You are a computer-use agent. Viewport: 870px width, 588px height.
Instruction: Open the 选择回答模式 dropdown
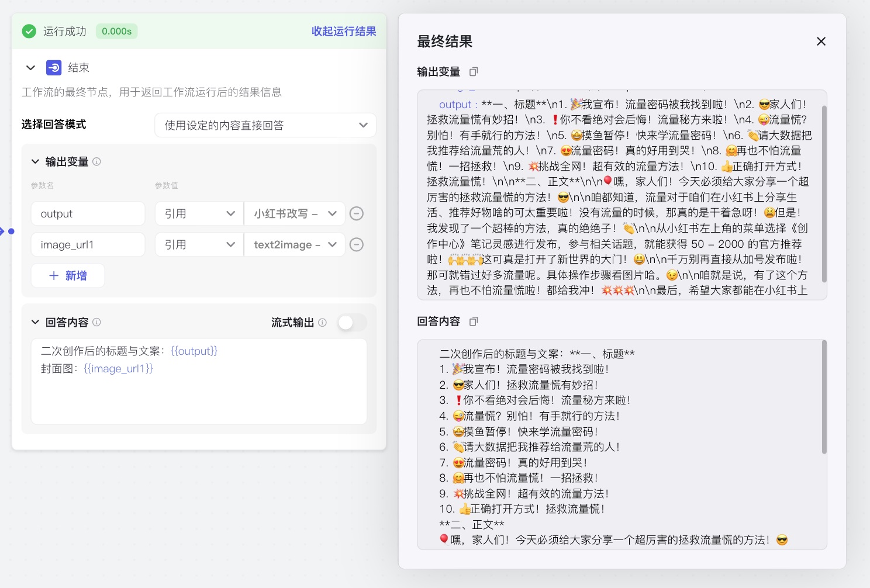point(265,125)
